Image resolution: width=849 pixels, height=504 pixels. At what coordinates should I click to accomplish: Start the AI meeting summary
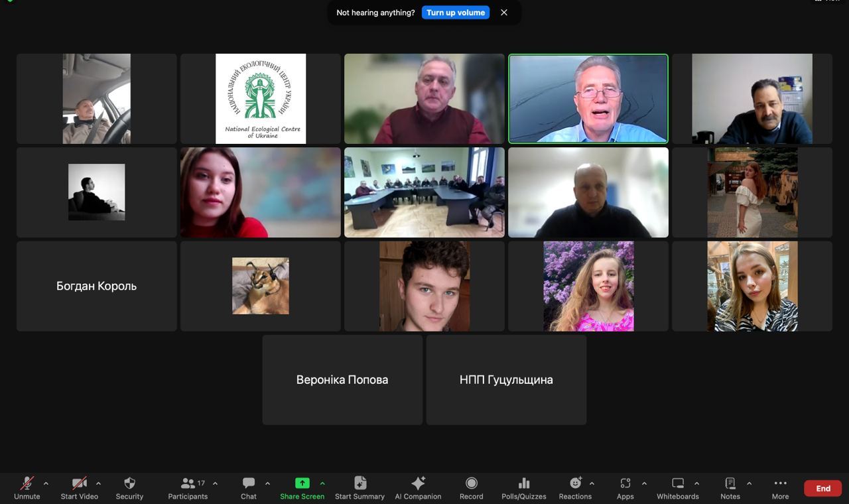coord(359,484)
